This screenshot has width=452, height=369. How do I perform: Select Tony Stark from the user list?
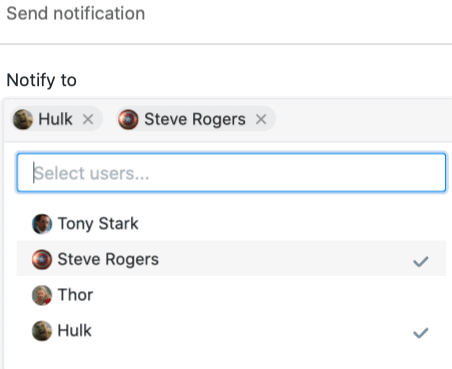coord(231,224)
